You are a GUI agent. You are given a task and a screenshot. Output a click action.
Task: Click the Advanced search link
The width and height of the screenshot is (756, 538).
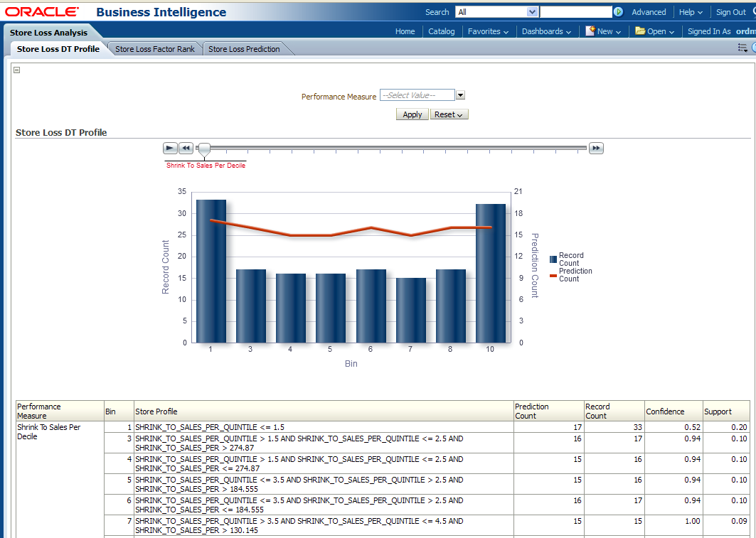point(649,12)
